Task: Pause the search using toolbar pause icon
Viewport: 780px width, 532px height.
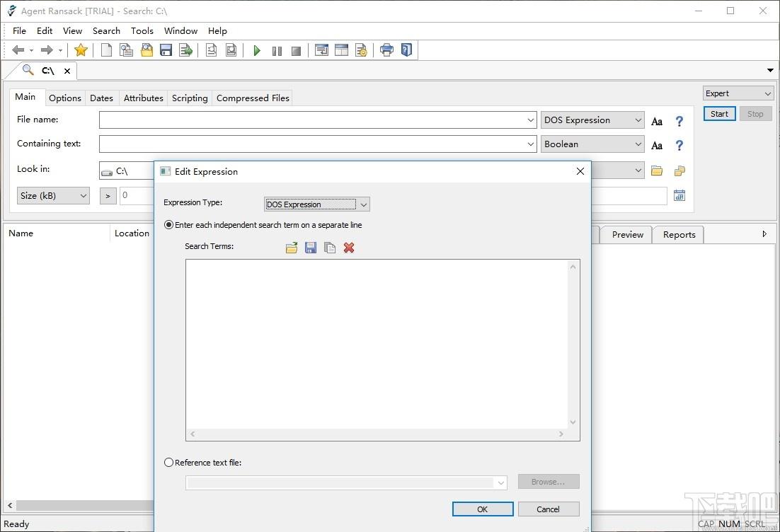Action: [277, 51]
